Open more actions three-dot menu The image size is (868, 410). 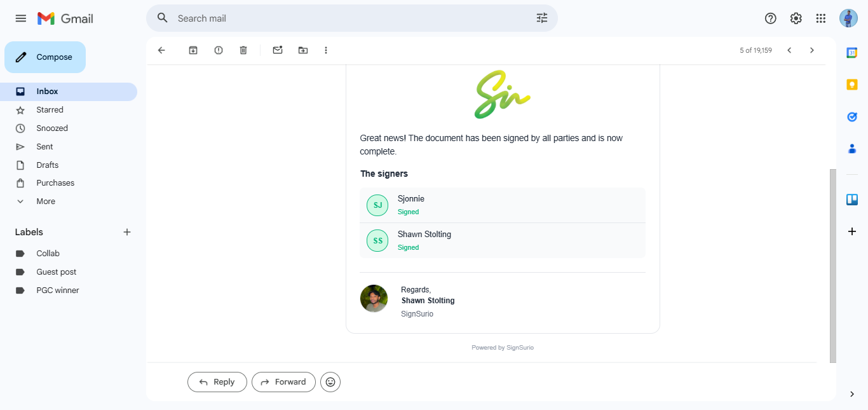point(326,50)
